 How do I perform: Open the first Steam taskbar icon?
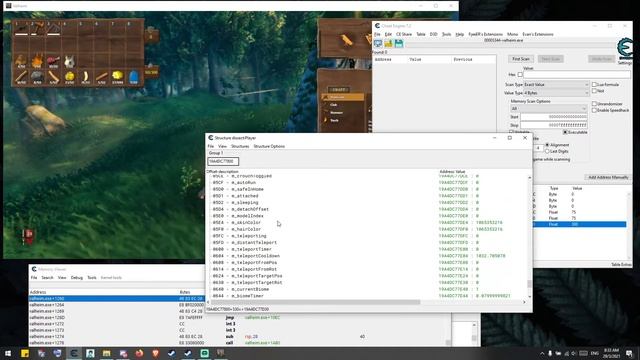click(172, 353)
